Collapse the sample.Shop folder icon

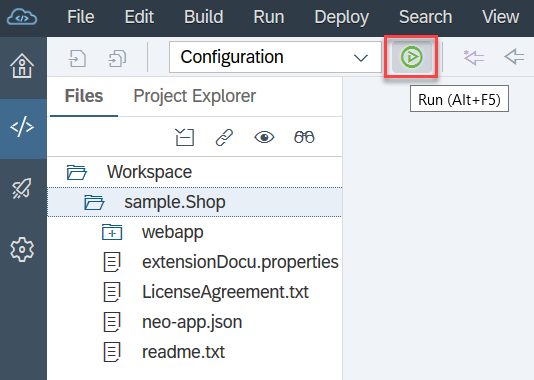(x=94, y=202)
